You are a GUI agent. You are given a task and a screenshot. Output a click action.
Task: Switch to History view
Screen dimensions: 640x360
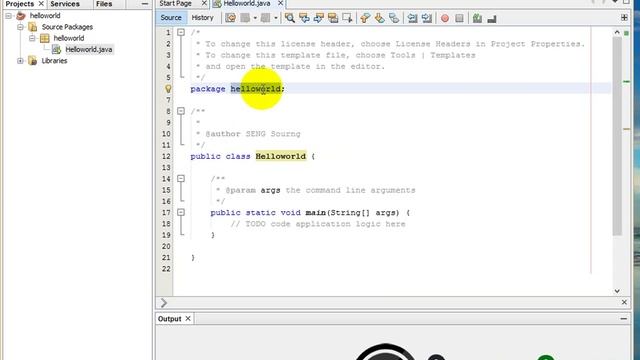[202, 18]
